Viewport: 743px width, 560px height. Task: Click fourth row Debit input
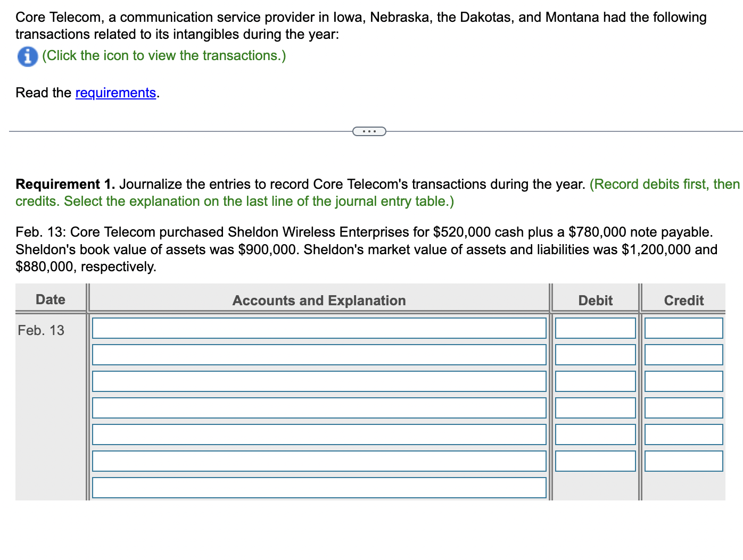[596, 407]
